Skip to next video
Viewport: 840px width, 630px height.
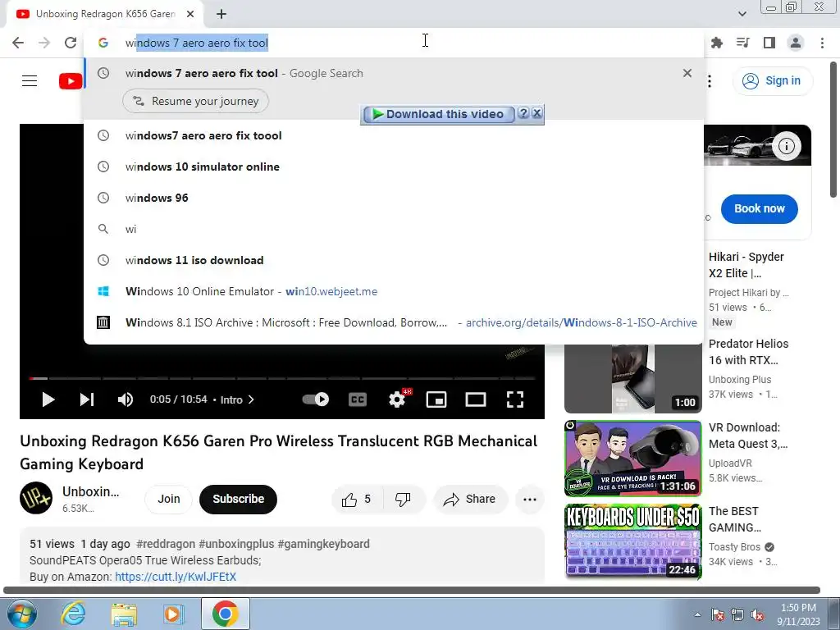(x=87, y=399)
